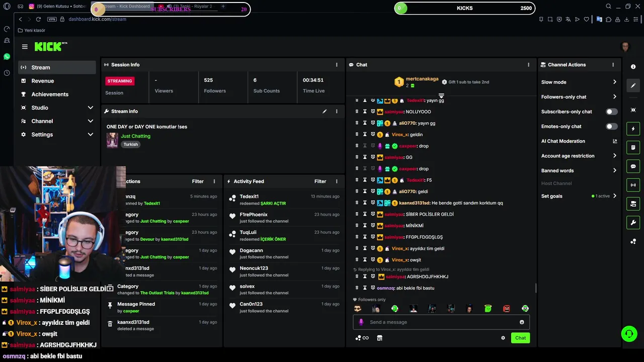Select the pencil edit icon in right toolbar
Screen dimensions: 644x362
tap(633, 85)
